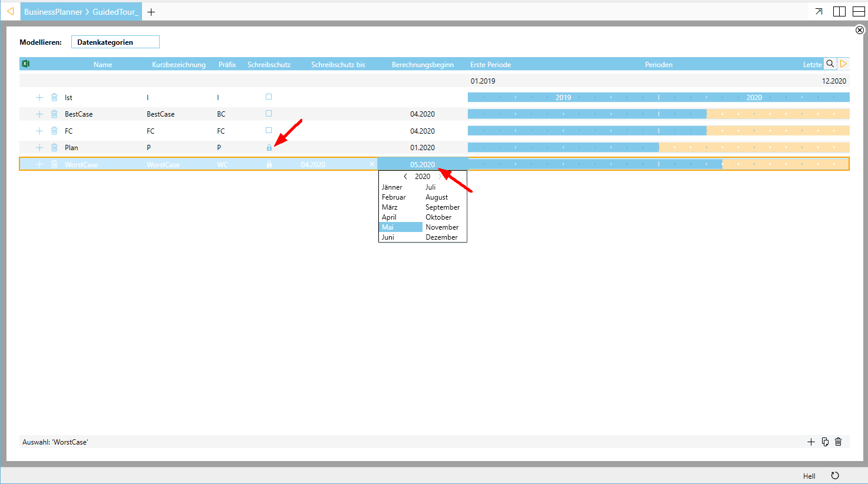This screenshot has width=868, height=484.
Task: Click the Hell theme label
Action: 809,476
